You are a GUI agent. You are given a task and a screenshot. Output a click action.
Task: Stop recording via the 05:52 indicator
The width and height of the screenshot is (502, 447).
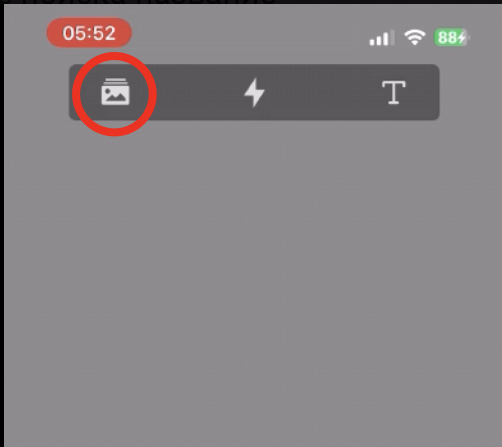click(89, 33)
